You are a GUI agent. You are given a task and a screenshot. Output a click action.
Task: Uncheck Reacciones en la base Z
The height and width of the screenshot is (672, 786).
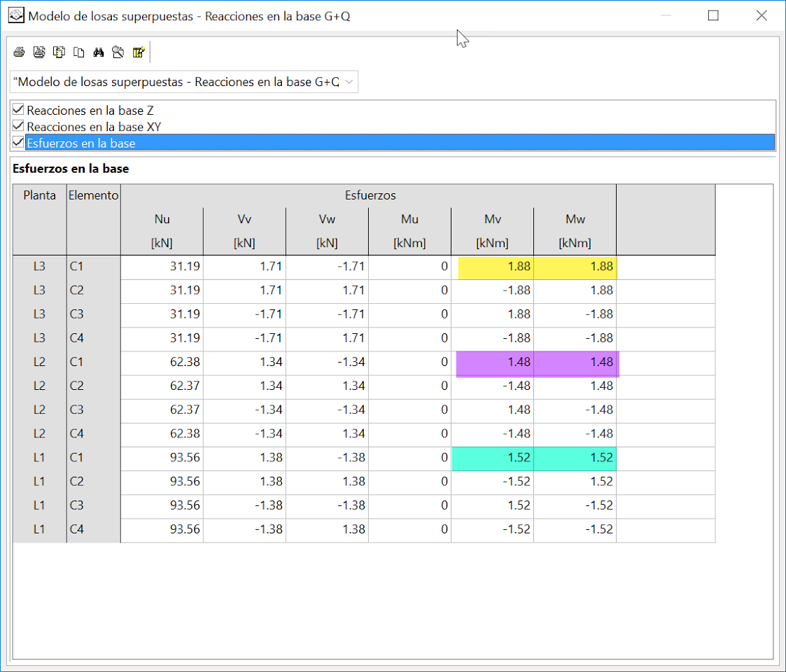18,108
